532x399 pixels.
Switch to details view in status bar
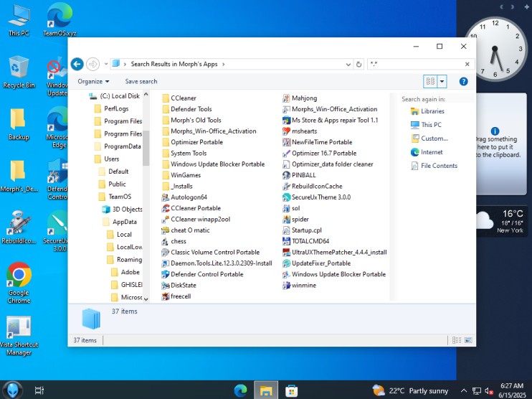coord(456,340)
